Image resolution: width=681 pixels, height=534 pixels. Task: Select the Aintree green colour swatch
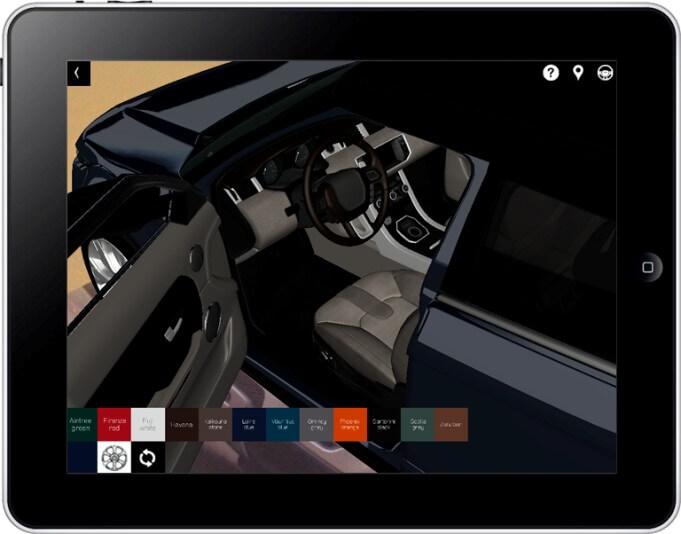[82, 424]
